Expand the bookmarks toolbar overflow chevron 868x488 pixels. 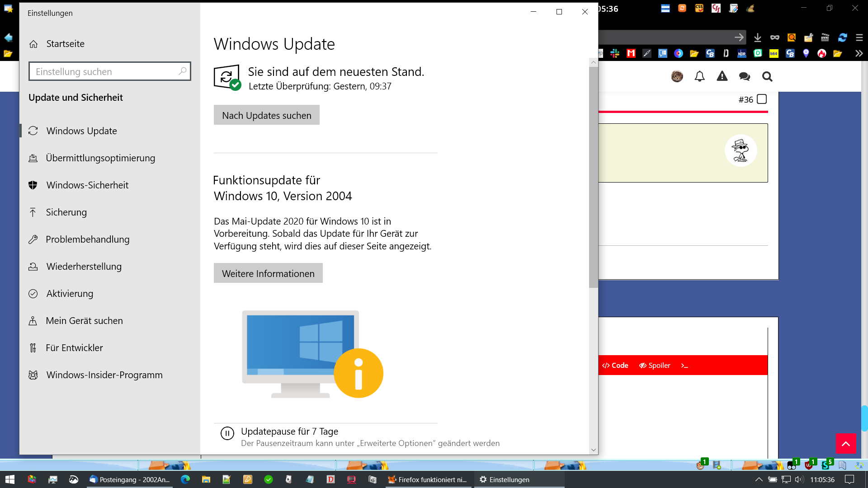(859, 53)
